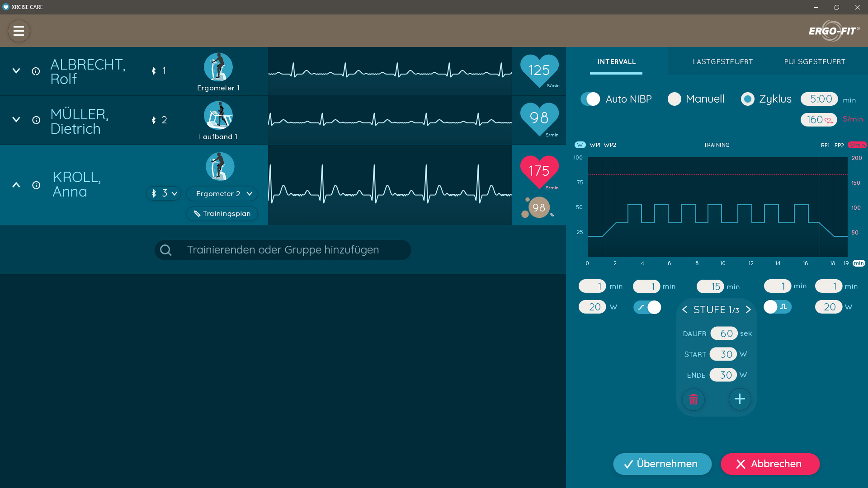This screenshot has width=868, height=488.
Task: Expand the Müller, Dietrich row
Action: point(16,120)
